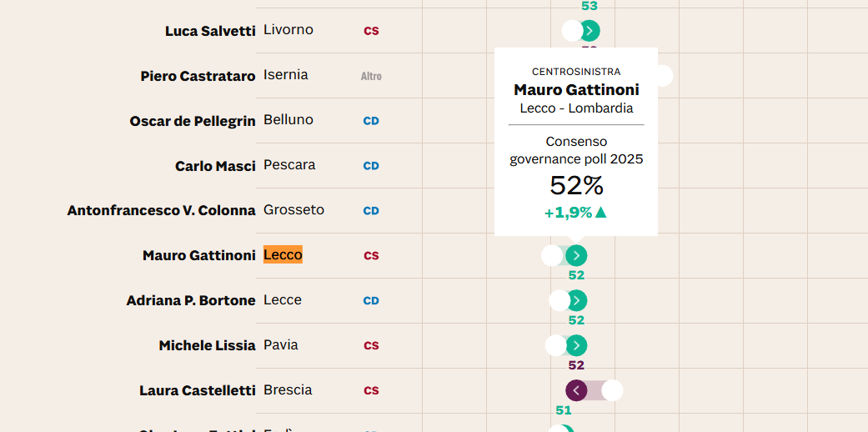The height and width of the screenshot is (432, 868).
Task: Select the highlighted Lecco city label
Action: tap(283, 254)
